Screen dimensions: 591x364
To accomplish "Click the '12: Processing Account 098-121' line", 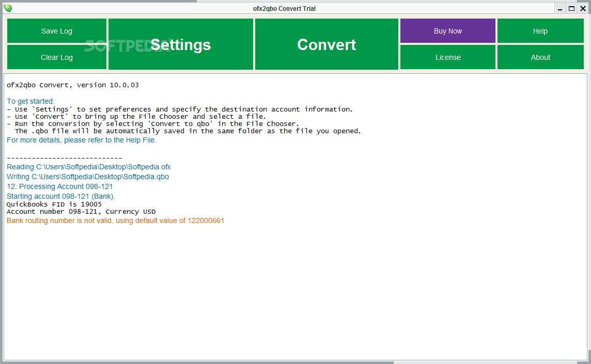I will [x=59, y=186].
